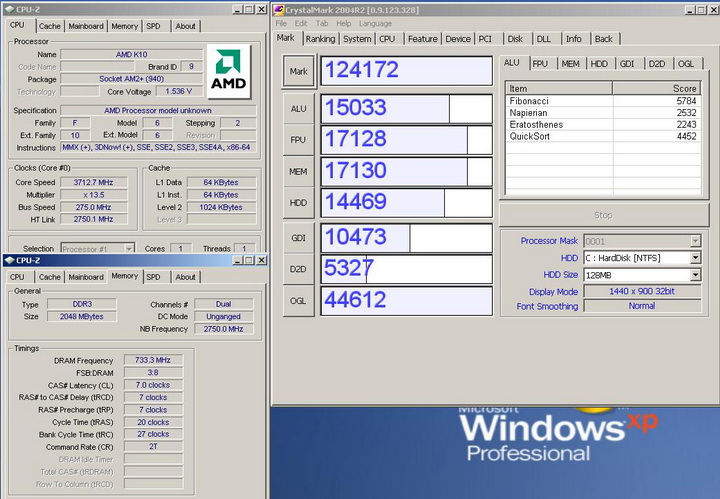Run the ALU benchmark button
This screenshot has height=499, width=720.
pyautogui.click(x=298, y=109)
